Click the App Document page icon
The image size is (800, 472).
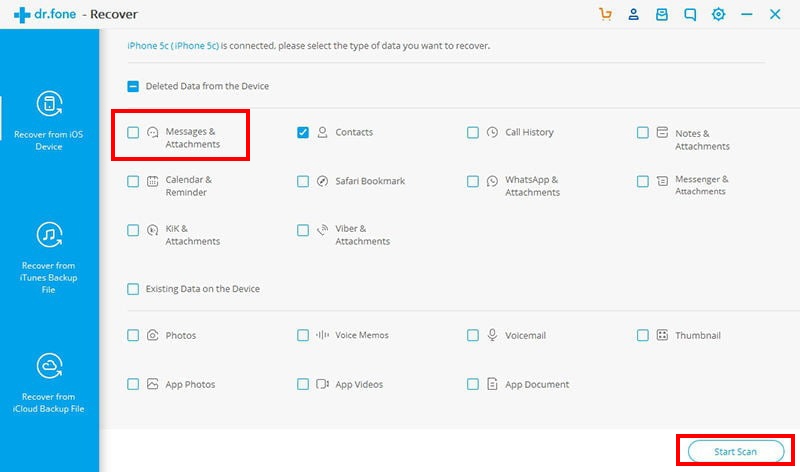tap(492, 384)
